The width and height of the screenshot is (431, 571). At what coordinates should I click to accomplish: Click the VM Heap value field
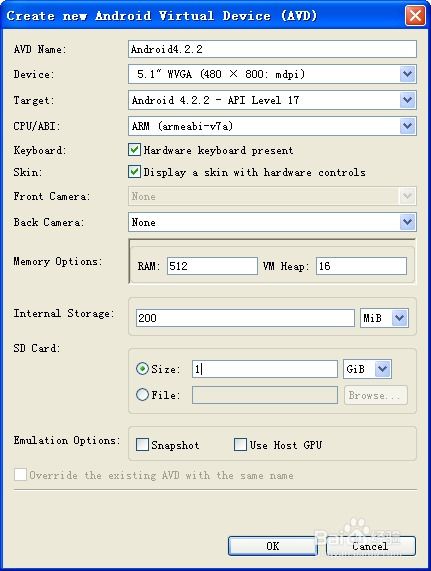[361, 266]
